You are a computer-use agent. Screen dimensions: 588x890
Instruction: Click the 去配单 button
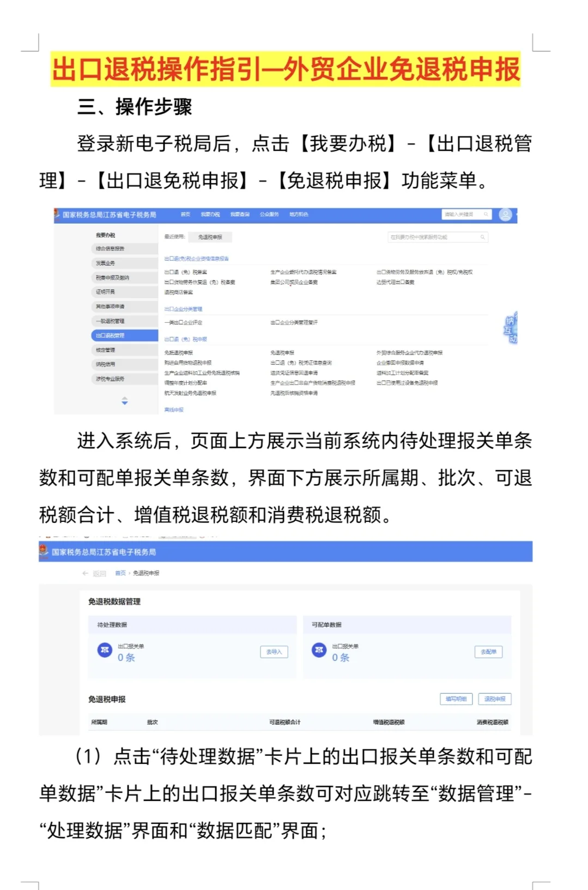489,652
